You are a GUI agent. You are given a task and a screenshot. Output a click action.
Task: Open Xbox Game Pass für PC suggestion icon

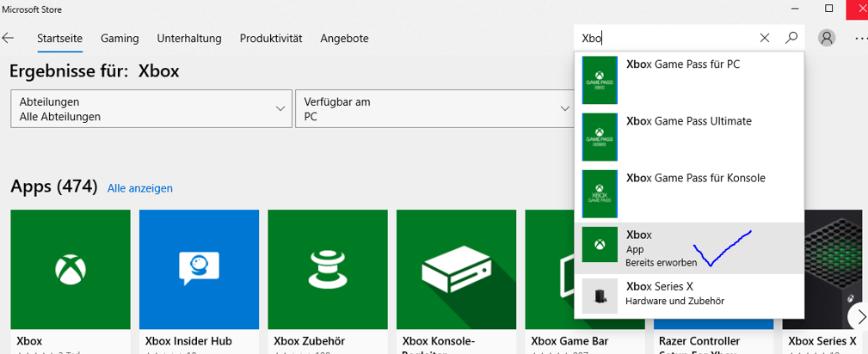click(600, 80)
